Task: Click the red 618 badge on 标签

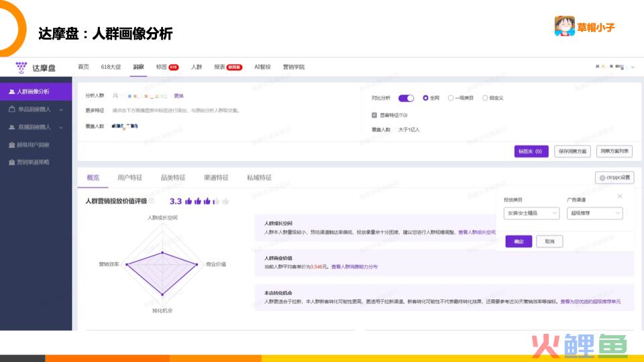Action: [x=173, y=67]
